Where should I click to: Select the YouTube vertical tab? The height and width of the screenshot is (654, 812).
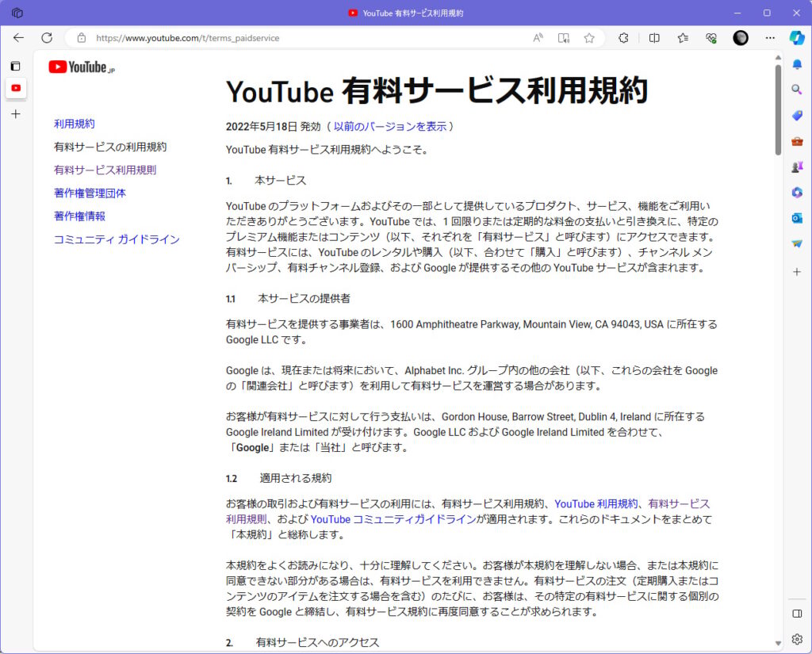16,88
